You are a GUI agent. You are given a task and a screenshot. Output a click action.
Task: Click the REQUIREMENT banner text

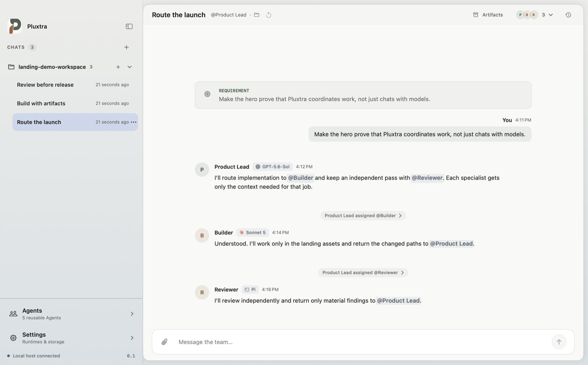point(234,91)
